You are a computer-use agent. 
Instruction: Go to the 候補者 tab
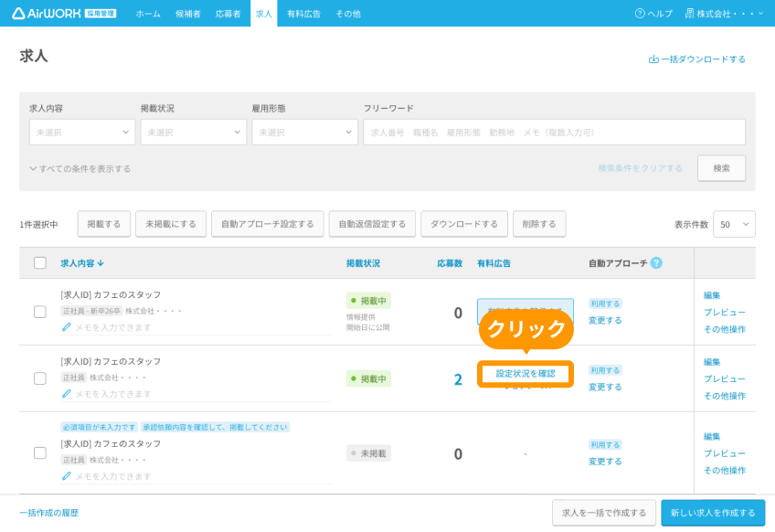tap(188, 14)
